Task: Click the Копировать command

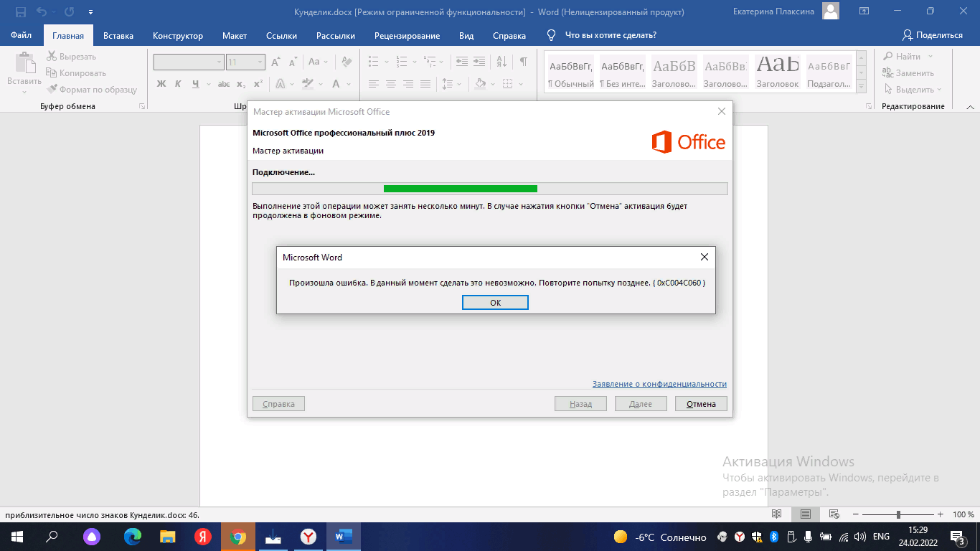Action: coord(76,73)
